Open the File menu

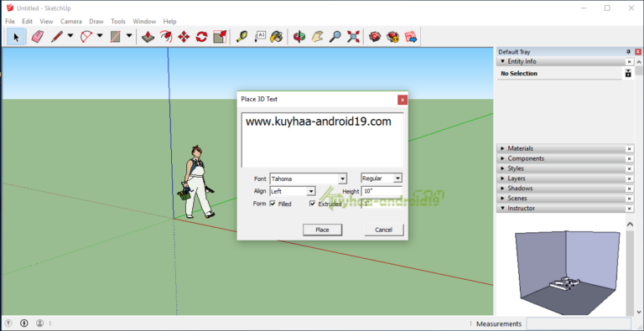tap(10, 21)
